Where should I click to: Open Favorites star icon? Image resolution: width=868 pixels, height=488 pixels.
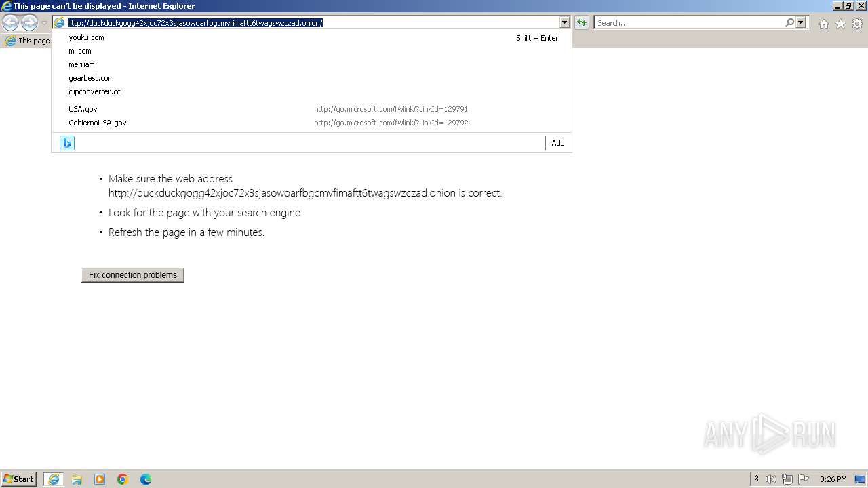(x=840, y=24)
